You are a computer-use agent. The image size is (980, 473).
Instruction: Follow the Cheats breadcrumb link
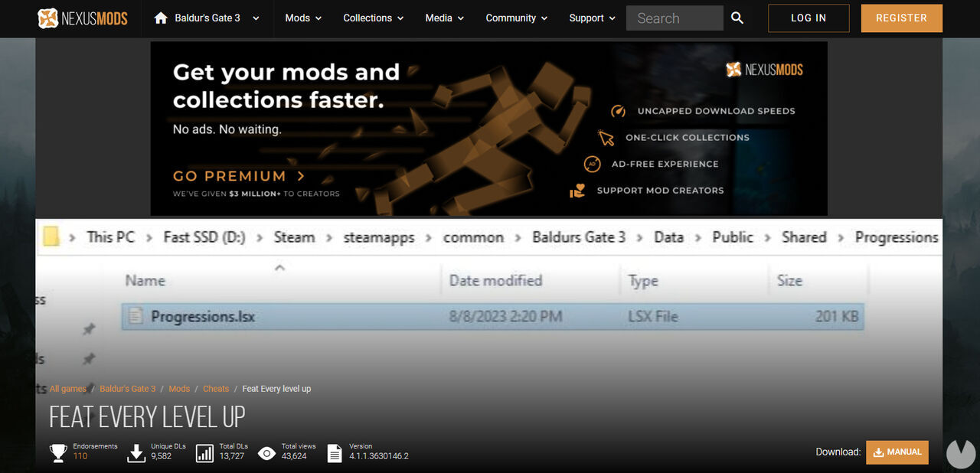[216, 389]
